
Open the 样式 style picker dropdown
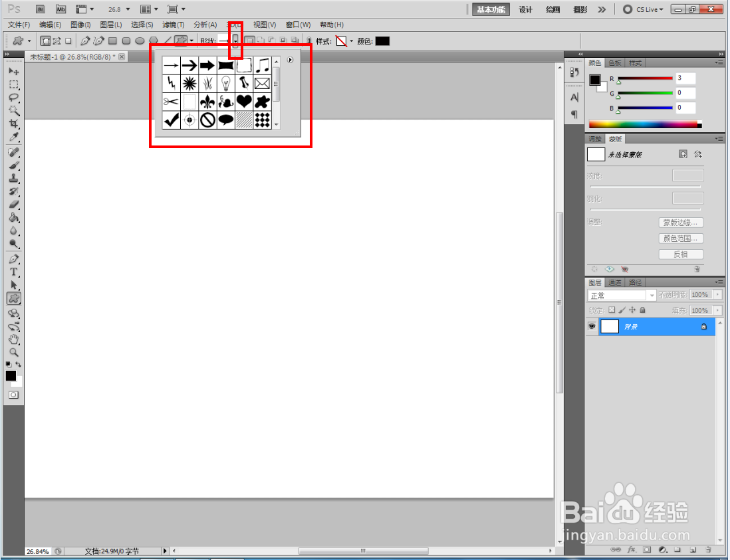(352, 41)
